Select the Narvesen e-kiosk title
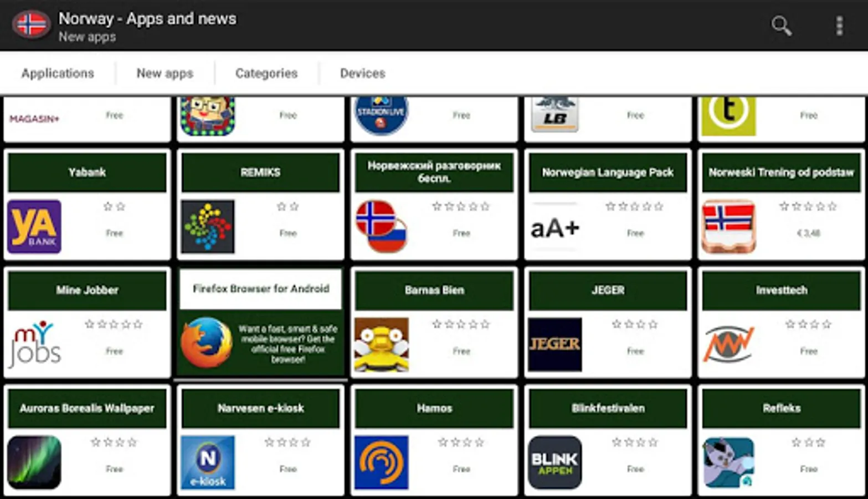The width and height of the screenshot is (868, 499). 260,409
